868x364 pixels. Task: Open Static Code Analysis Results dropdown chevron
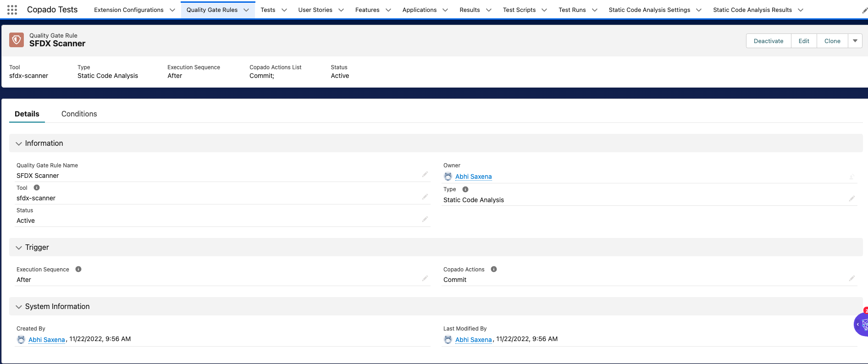(x=801, y=10)
